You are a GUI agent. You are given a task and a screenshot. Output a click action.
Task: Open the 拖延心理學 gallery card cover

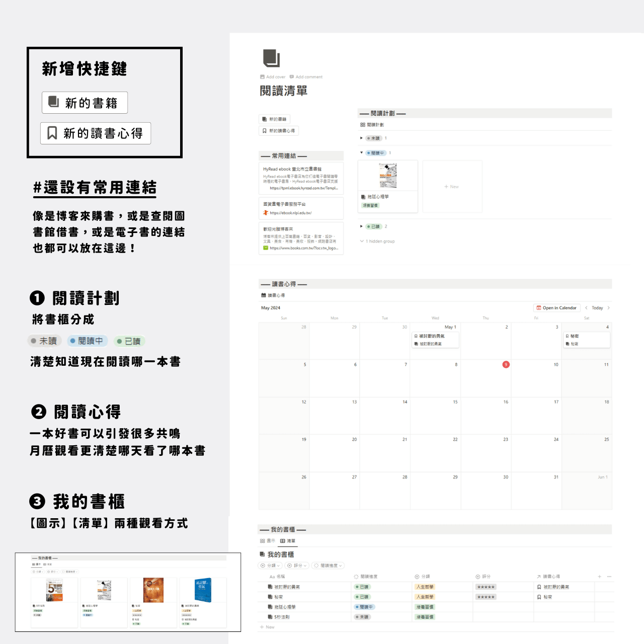pos(388,176)
